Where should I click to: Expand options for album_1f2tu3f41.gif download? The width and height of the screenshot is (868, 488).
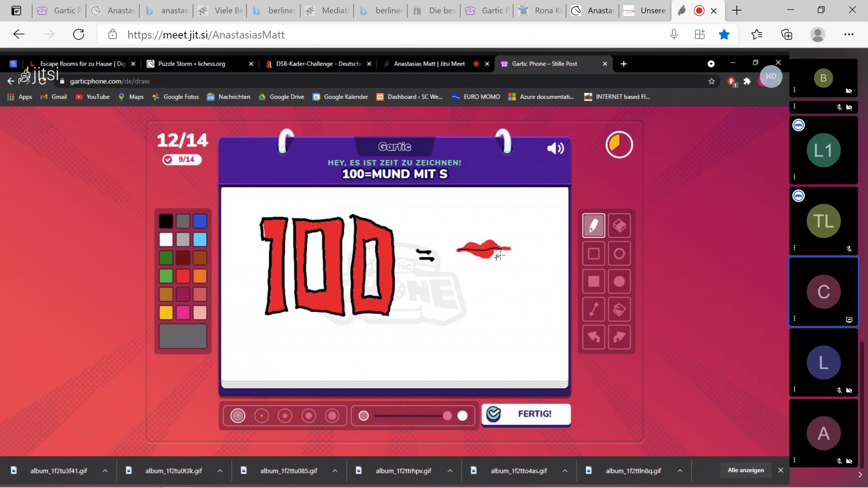tap(105, 471)
